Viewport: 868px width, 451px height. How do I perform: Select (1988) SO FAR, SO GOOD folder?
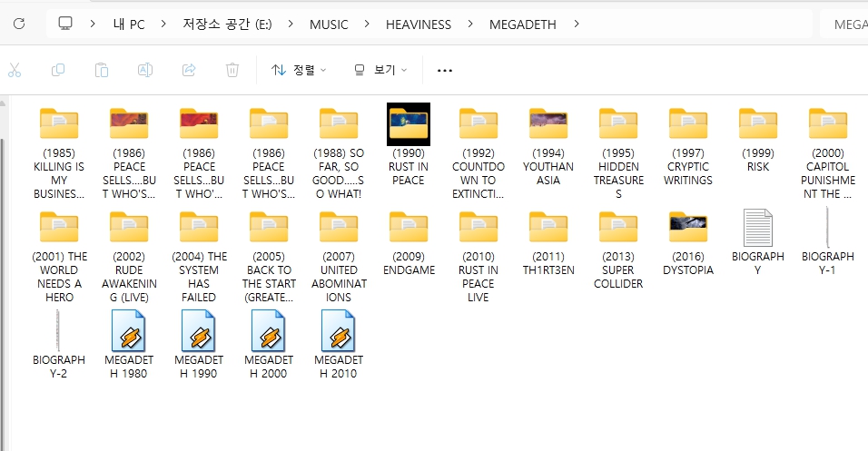click(339, 153)
